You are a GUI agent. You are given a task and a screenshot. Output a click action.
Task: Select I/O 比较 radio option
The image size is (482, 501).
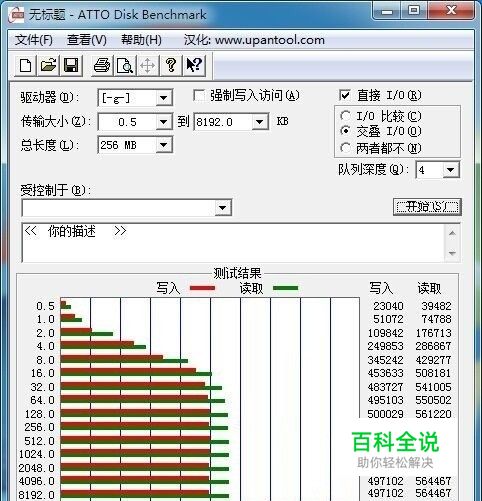pos(345,116)
